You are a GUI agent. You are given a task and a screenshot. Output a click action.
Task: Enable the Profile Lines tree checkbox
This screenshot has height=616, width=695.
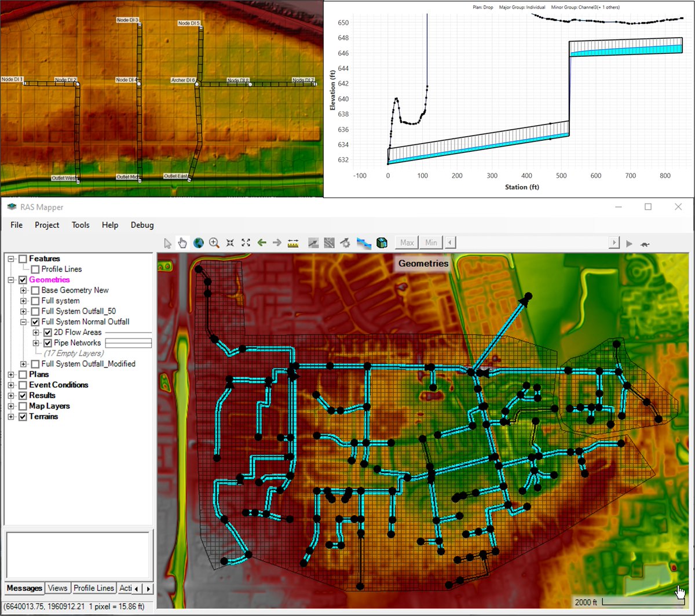click(35, 269)
